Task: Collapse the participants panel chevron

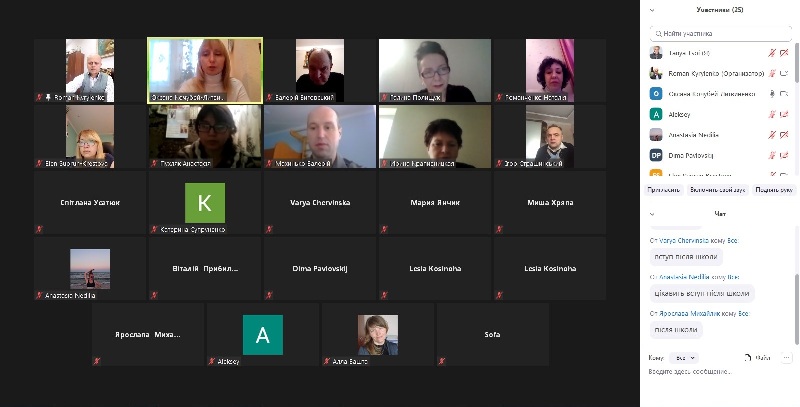Action: click(x=652, y=10)
